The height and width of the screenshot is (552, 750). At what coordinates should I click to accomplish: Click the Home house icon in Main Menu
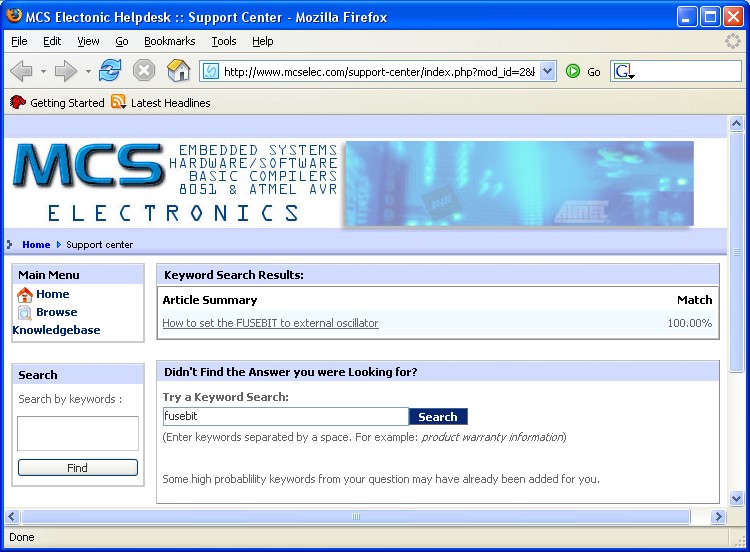pos(24,295)
